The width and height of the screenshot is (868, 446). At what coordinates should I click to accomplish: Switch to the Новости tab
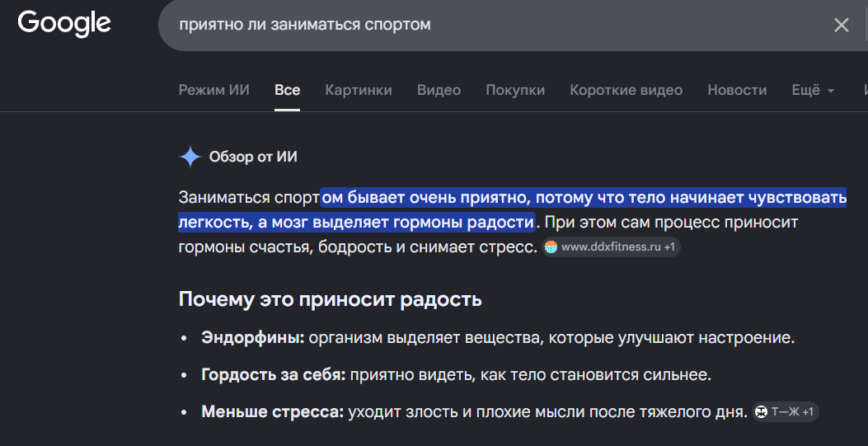[x=737, y=90]
